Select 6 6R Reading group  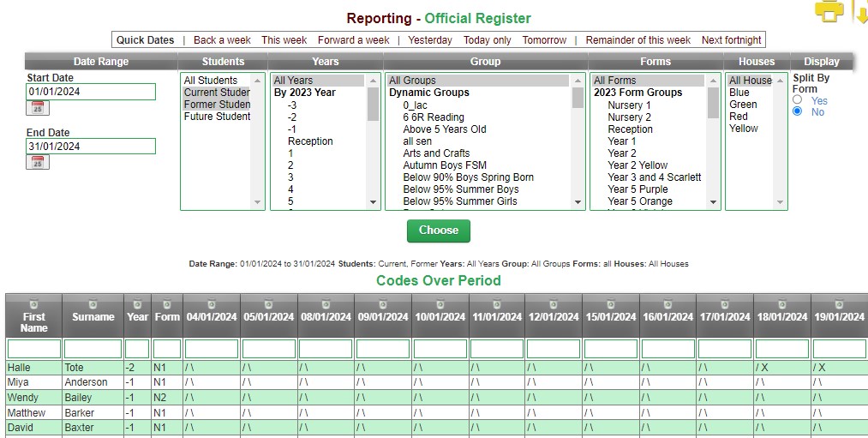pyautogui.click(x=478, y=117)
